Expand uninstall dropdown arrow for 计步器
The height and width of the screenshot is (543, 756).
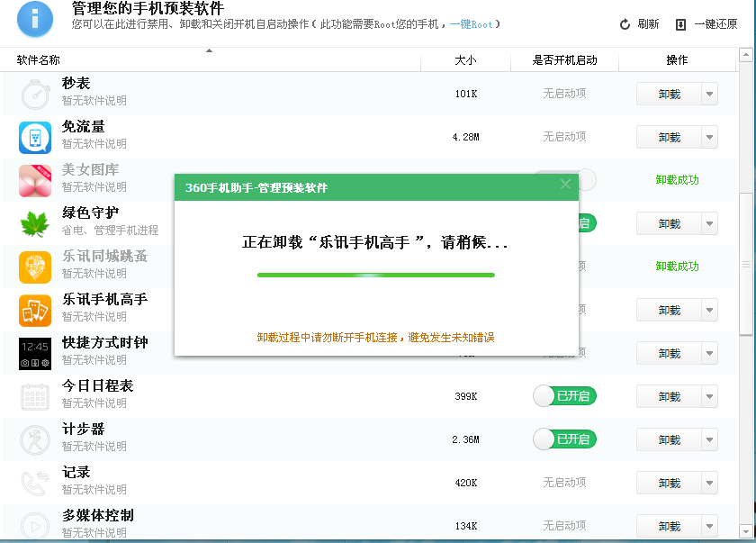click(x=709, y=439)
